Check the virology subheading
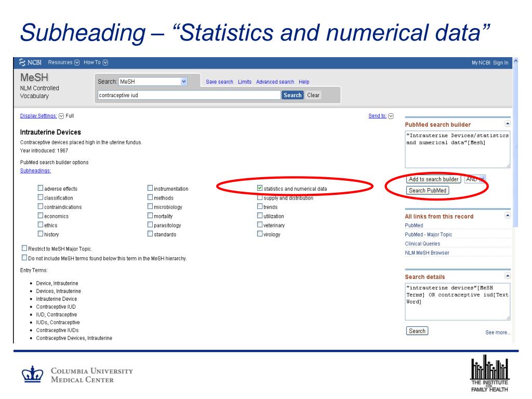This screenshot has width=532, height=399. coord(260,234)
